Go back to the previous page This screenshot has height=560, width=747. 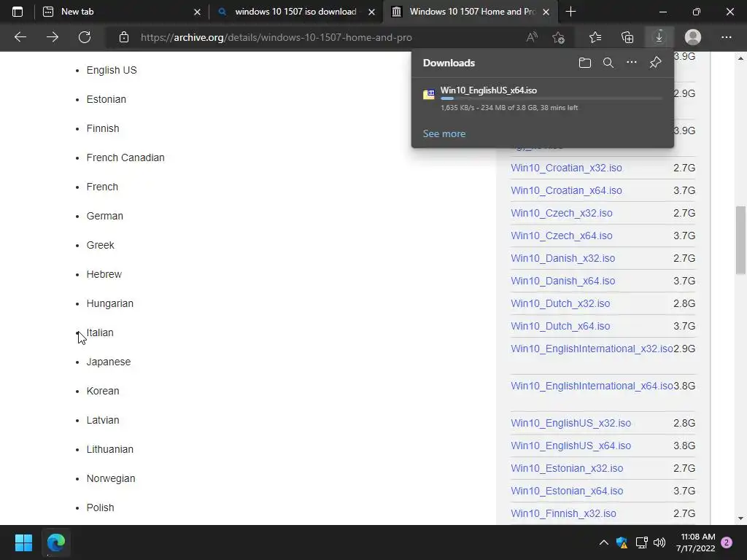coord(20,37)
